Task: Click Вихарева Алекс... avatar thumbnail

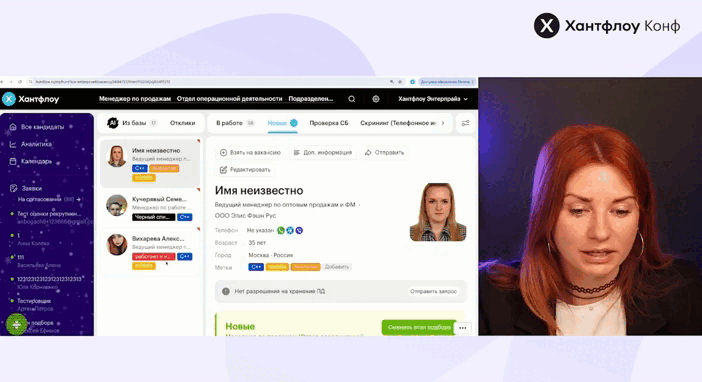Action: [x=117, y=245]
